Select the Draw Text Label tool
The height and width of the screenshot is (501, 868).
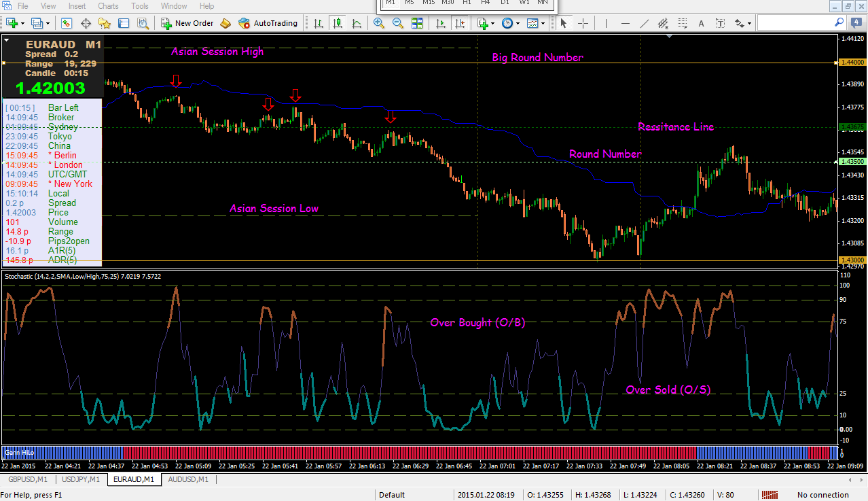coord(721,23)
